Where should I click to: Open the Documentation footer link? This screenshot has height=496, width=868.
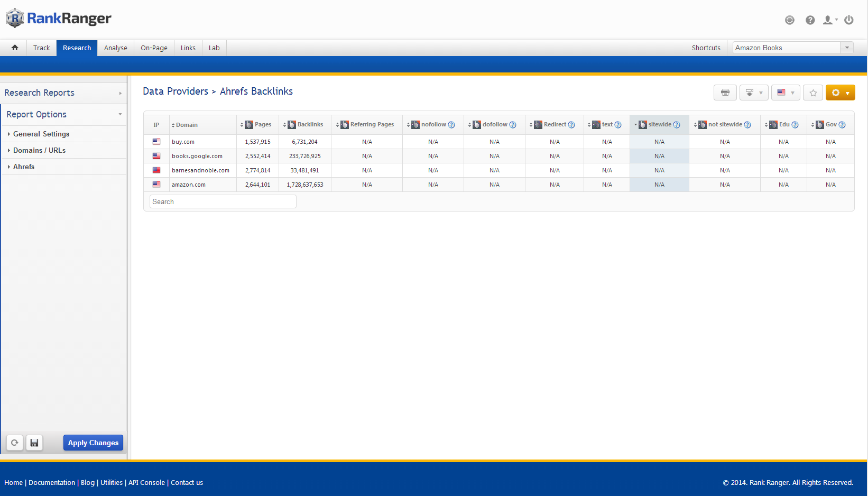tap(52, 482)
